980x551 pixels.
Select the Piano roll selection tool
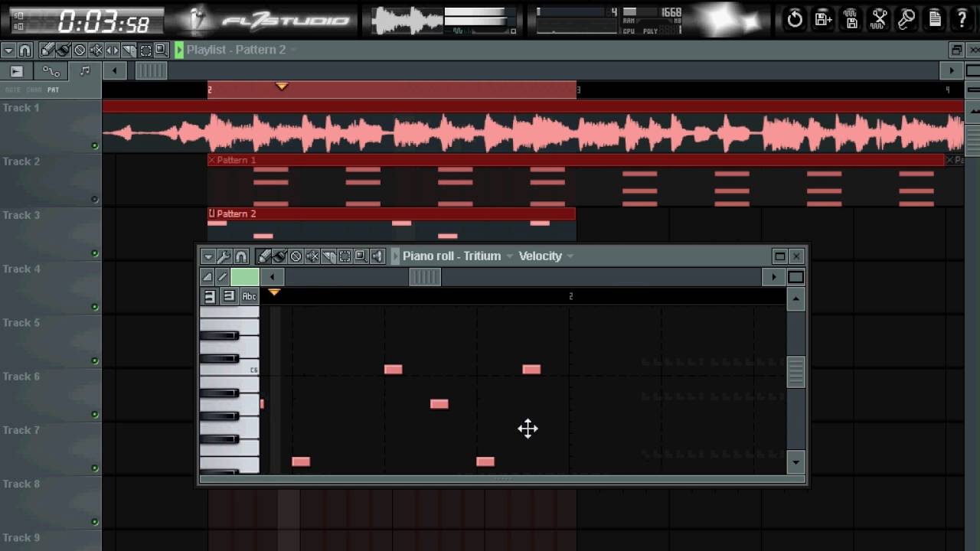[345, 256]
